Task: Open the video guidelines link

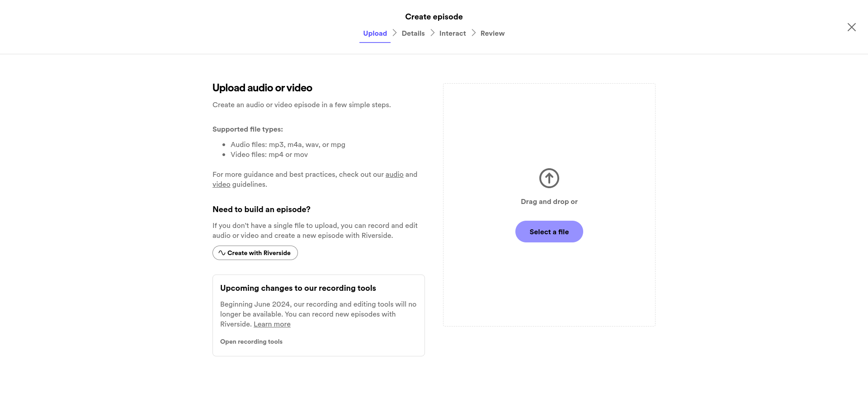Action: (222, 184)
